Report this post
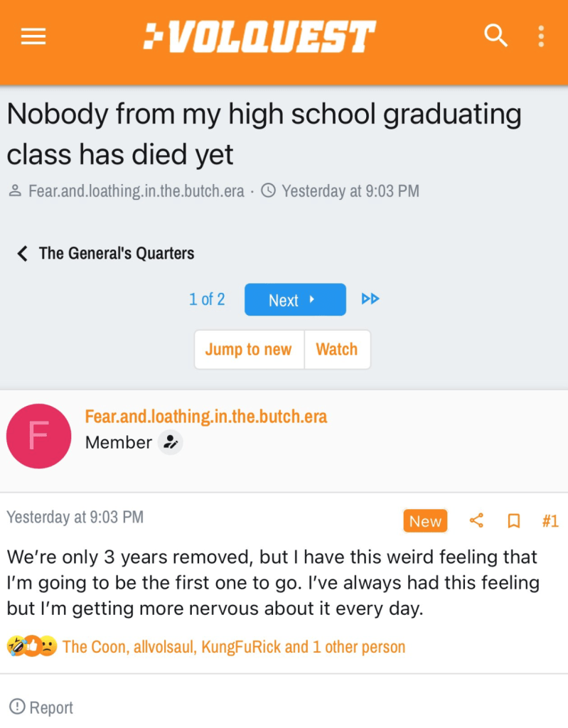 click(x=41, y=707)
